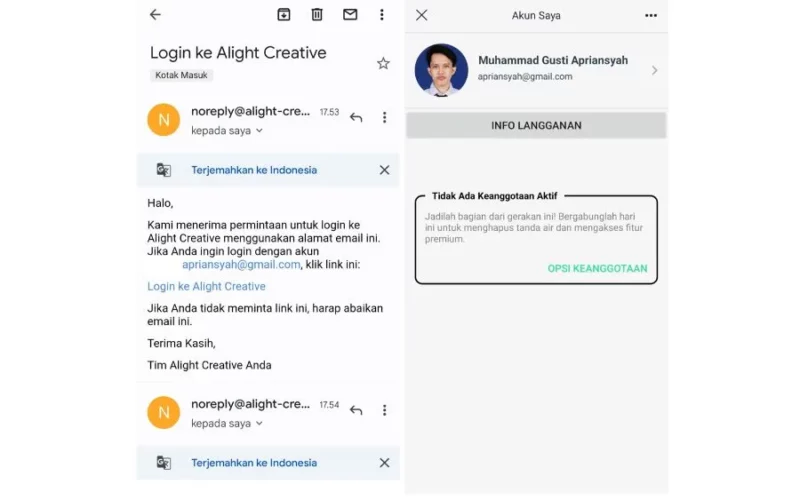Dismiss the second translation banner

pos(384,463)
